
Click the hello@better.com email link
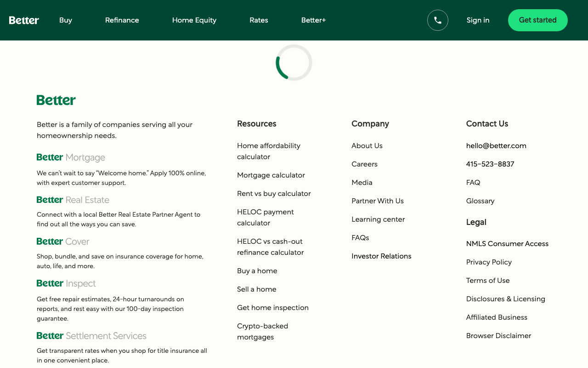tap(496, 146)
